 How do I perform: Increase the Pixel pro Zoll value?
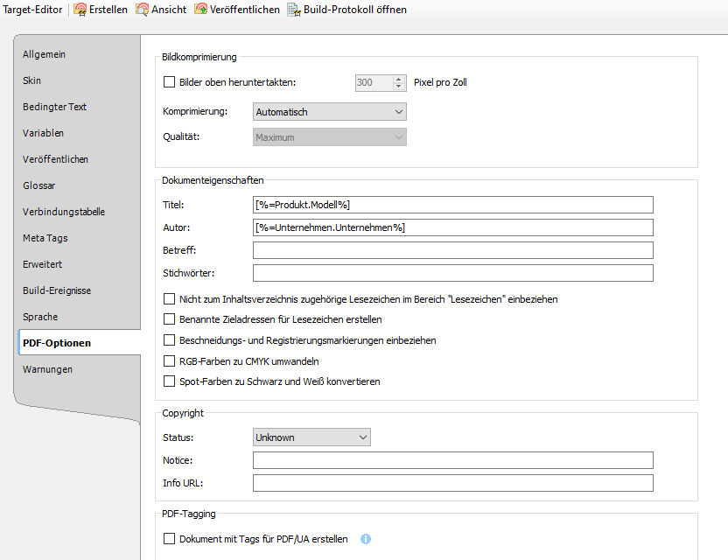pos(400,80)
